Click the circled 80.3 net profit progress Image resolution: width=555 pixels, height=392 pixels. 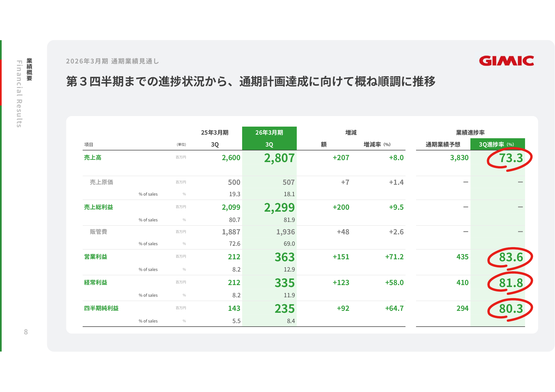pos(511,309)
